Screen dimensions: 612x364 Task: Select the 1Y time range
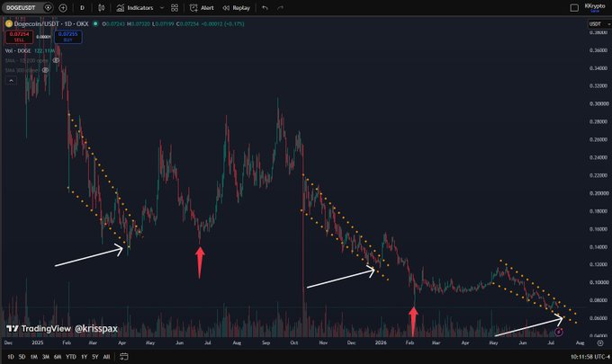84,357
